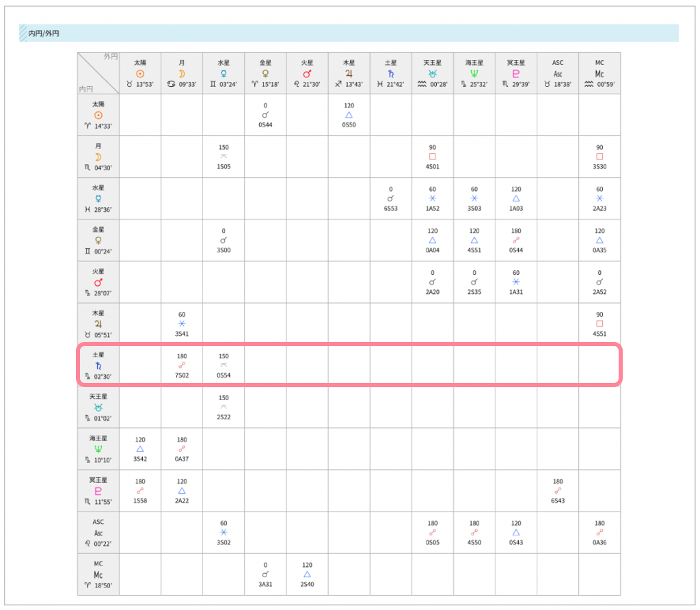
Task: Click the trine triangle labeled 0S50 in Sun row
Action: pos(349,115)
